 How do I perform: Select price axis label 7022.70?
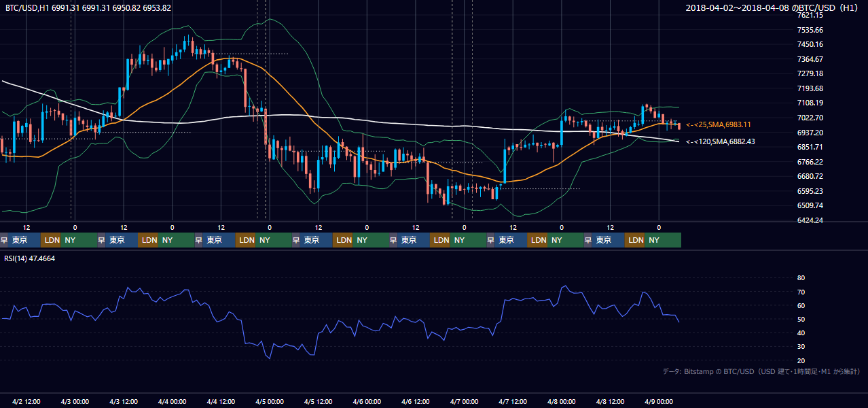click(810, 118)
